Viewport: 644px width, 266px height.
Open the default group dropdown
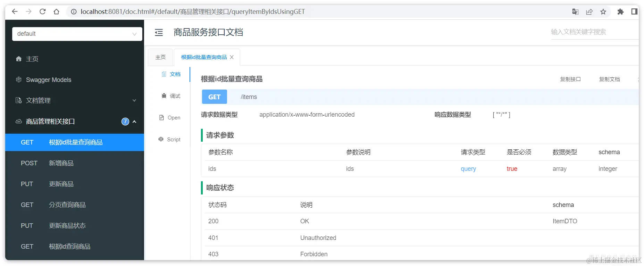77,34
